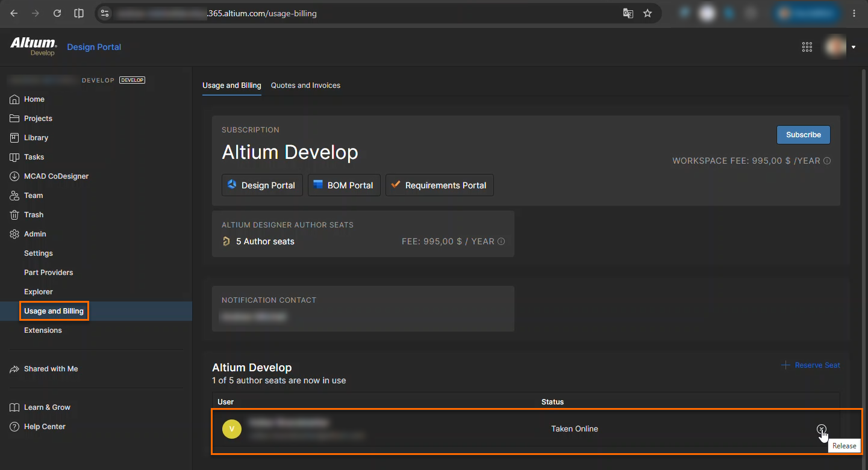Click the Home house icon
Image resolution: width=868 pixels, height=470 pixels.
(14, 99)
